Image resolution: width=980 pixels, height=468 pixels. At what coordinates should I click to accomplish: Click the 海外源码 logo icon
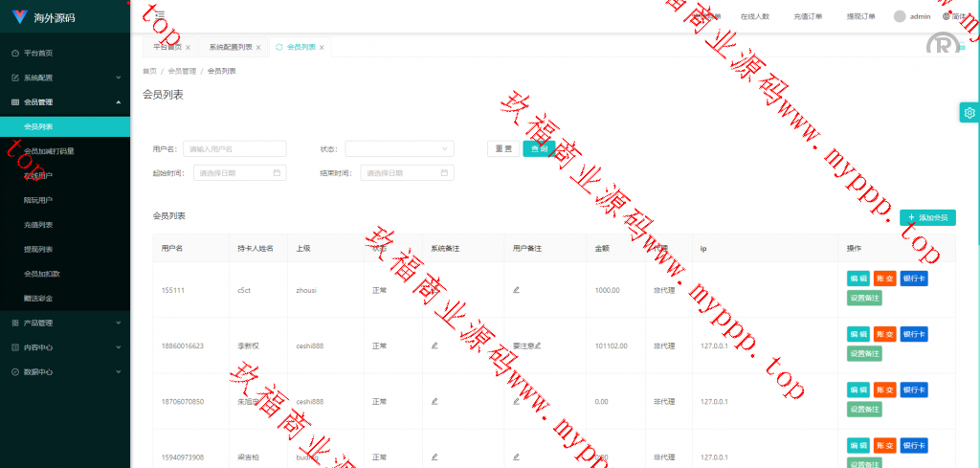[x=19, y=17]
